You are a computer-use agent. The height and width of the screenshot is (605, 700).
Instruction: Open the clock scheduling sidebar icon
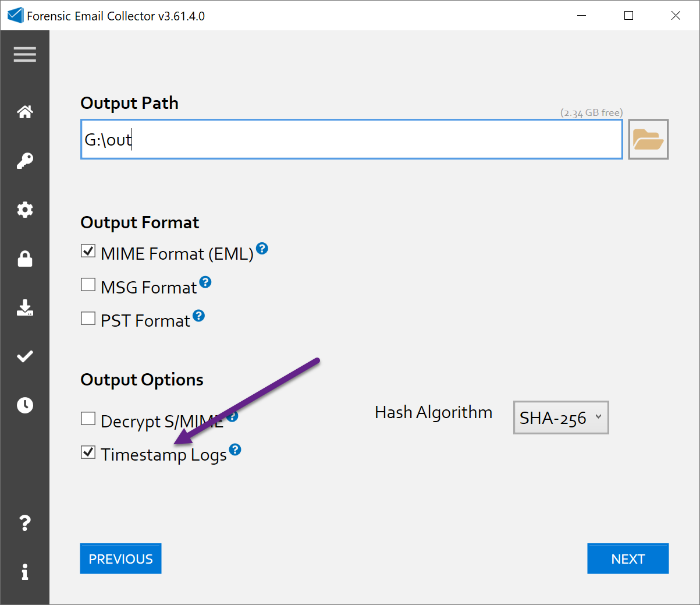pos(25,405)
